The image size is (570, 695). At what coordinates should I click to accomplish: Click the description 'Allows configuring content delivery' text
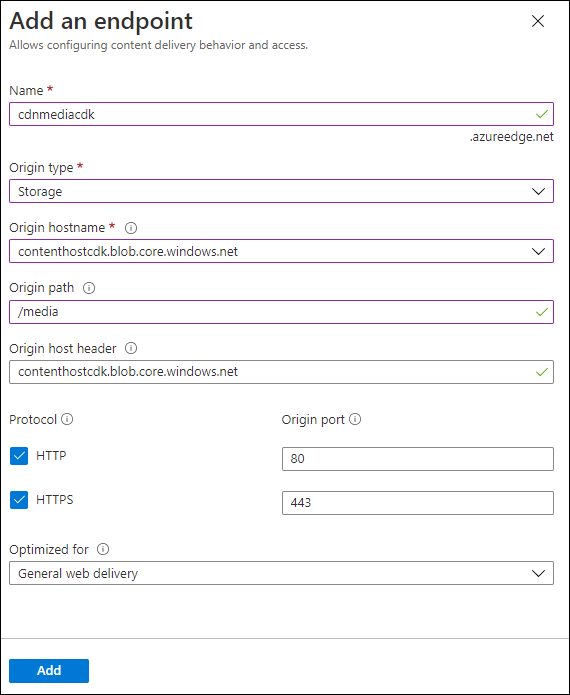(x=158, y=45)
